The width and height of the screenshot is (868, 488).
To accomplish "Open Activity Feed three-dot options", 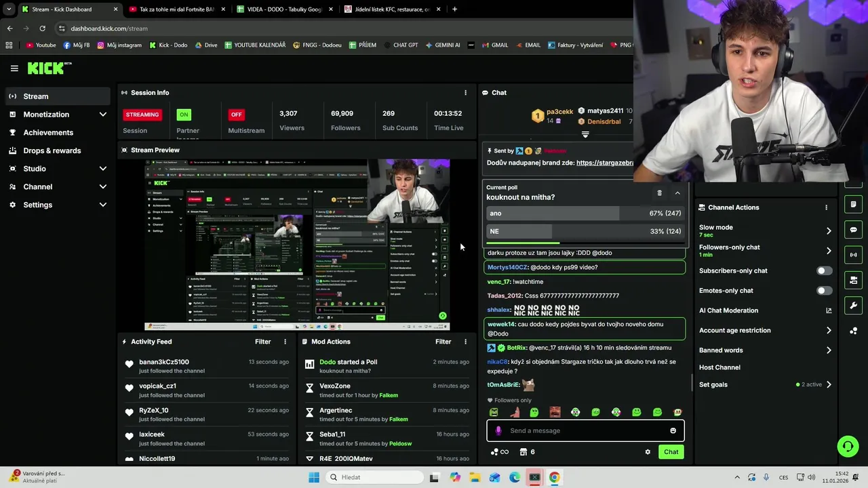I will [x=285, y=342].
